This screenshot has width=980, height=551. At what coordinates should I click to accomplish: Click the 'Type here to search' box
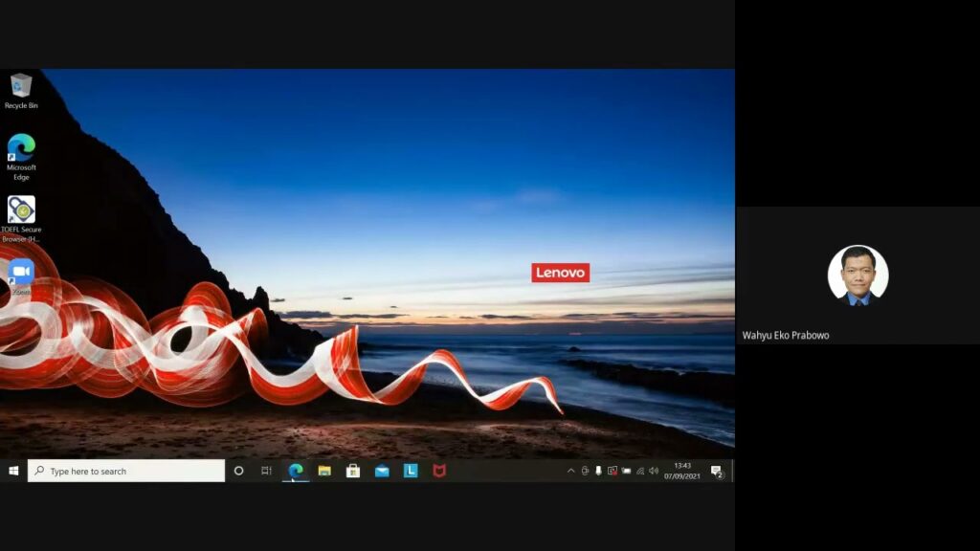click(126, 471)
